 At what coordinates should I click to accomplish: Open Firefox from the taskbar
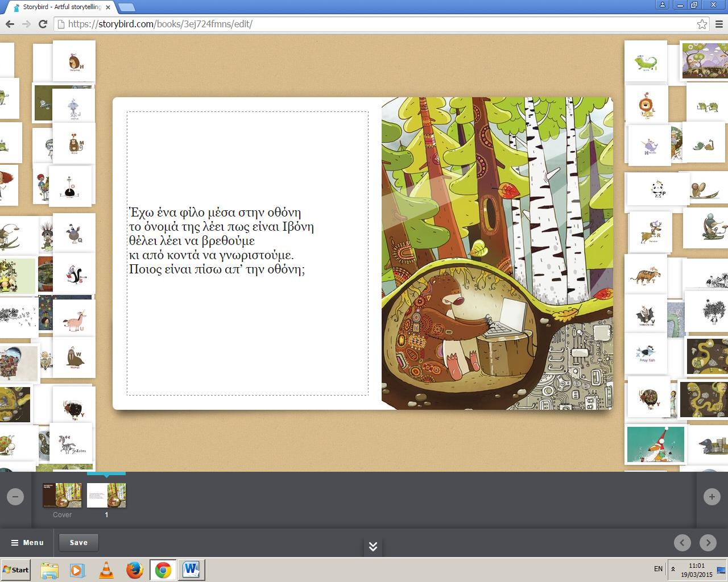134,569
